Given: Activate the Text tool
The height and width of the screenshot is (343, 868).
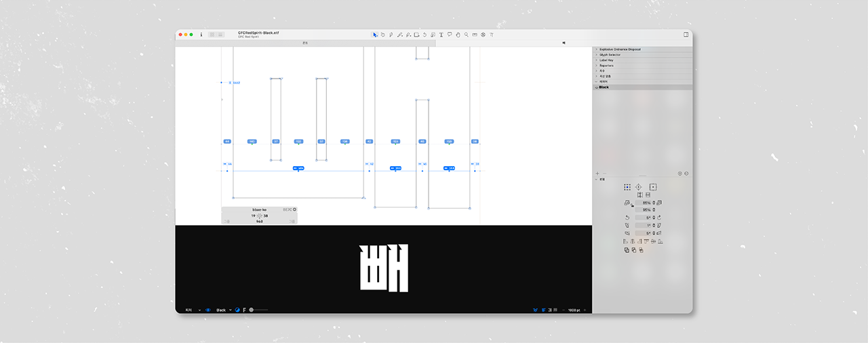Looking at the screenshot, I should tap(441, 35).
